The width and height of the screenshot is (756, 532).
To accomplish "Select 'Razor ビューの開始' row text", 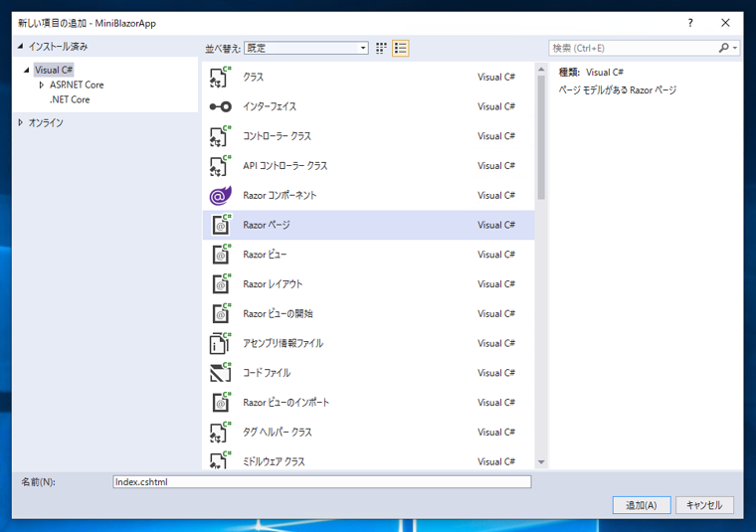I will click(278, 313).
